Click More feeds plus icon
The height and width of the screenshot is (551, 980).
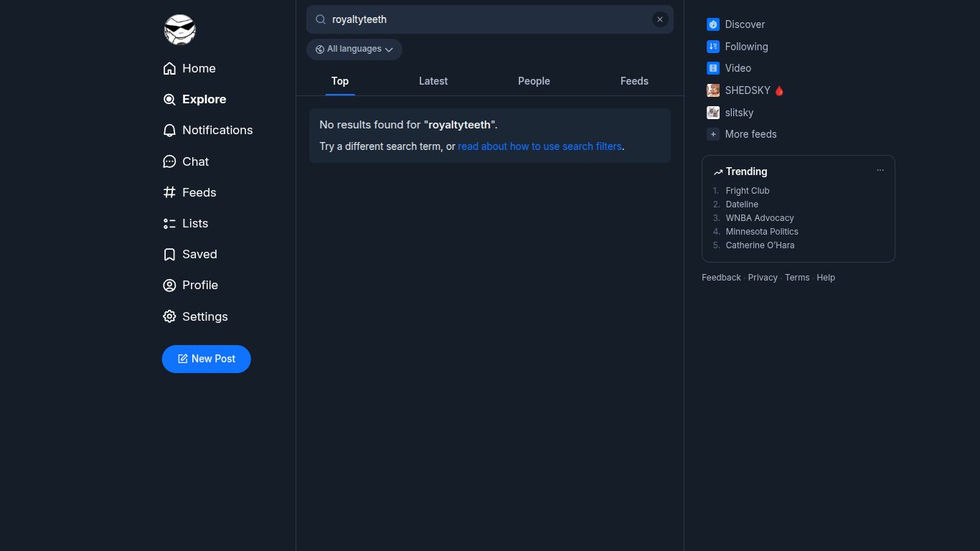pos(713,134)
